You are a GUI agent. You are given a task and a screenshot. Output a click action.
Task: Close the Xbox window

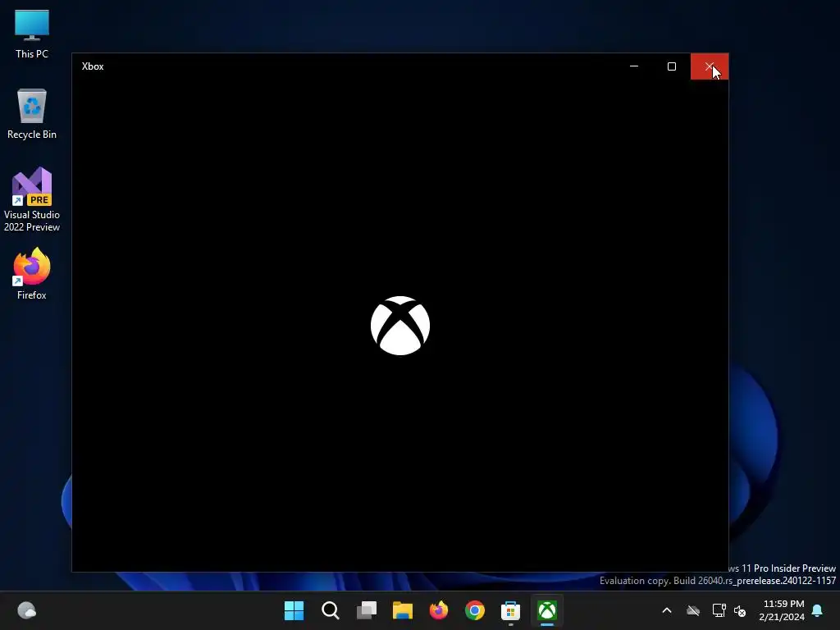710,66
